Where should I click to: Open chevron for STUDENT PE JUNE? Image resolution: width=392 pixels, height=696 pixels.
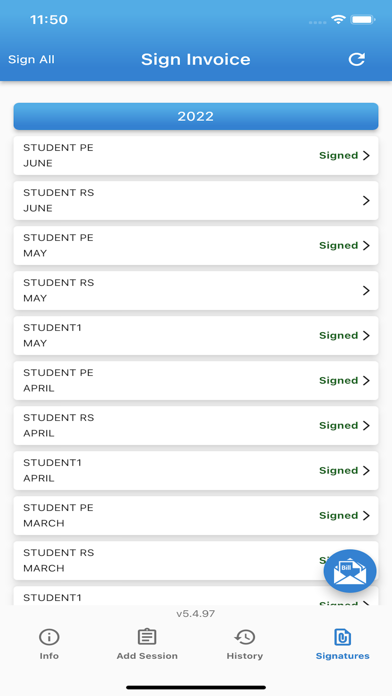coord(366,155)
